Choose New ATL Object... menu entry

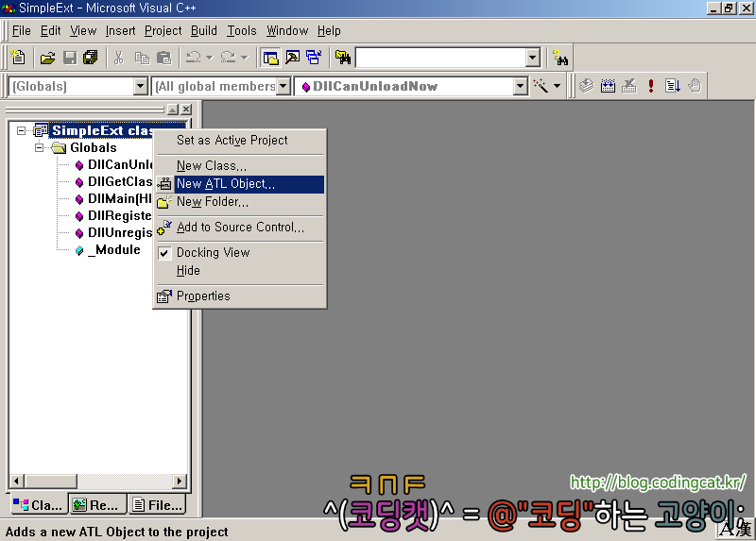pyautogui.click(x=240, y=184)
